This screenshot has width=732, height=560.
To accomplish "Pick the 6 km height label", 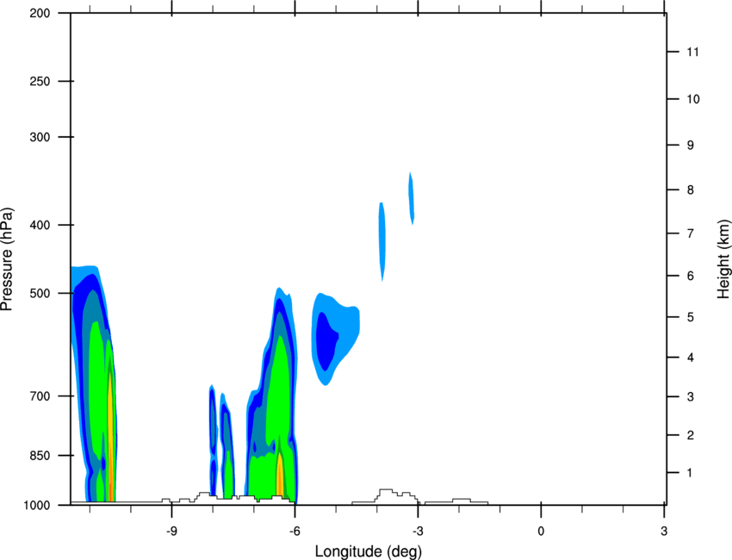I will click(691, 276).
